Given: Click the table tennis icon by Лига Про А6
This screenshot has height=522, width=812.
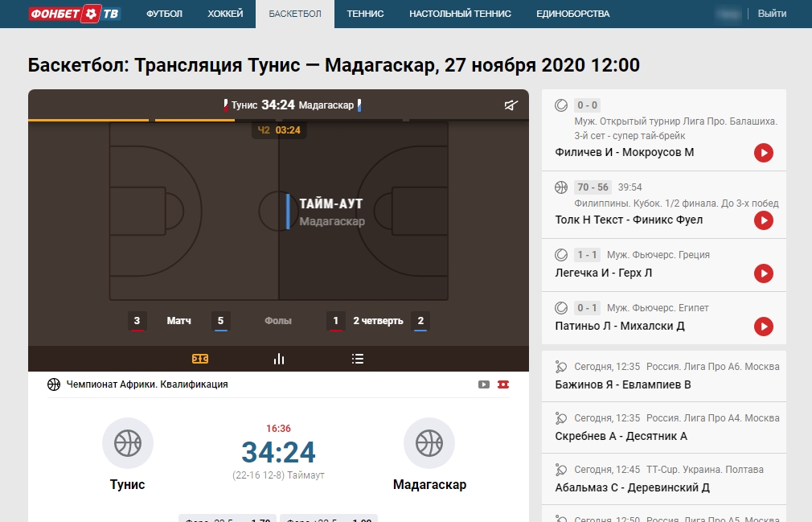Looking at the screenshot, I should [561, 367].
